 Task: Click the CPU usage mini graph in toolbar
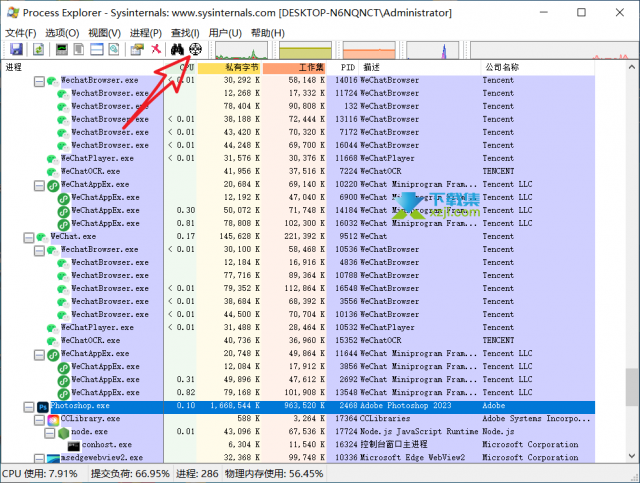coord(240,49)
